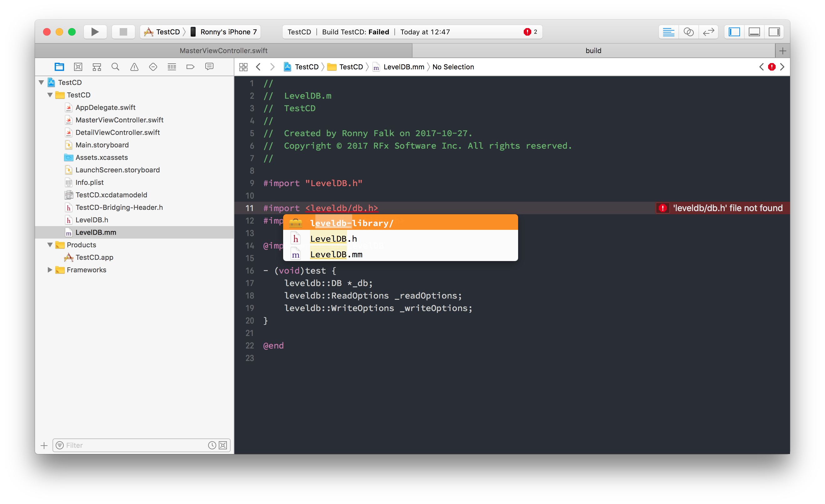
Task: Show the Breakpoint navigator icon
Action: click(190, 67)
